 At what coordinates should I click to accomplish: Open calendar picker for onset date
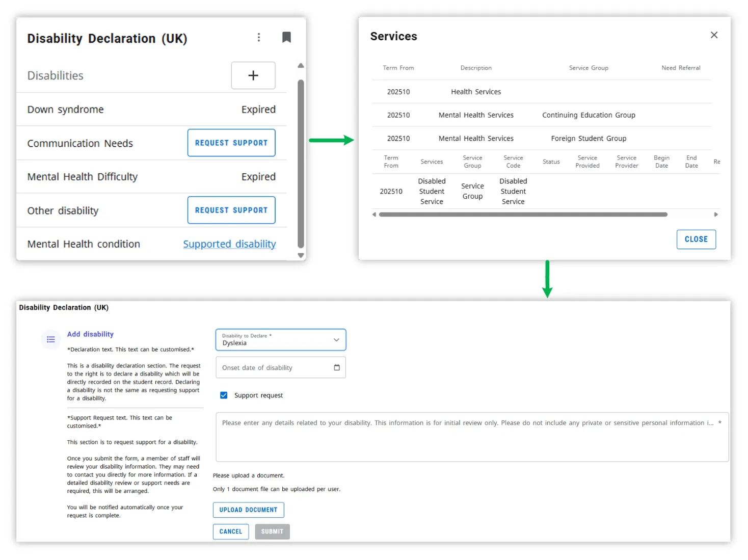[x=337, y=367]
